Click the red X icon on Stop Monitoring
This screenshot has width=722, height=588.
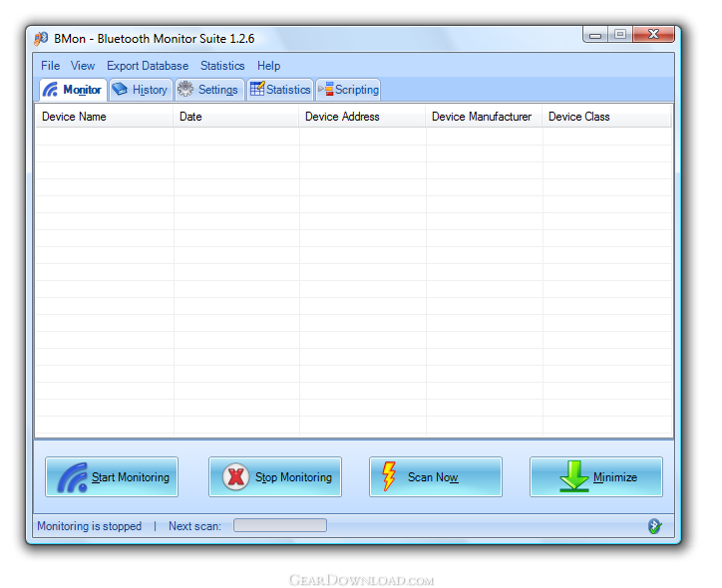(x=235, y=476)
